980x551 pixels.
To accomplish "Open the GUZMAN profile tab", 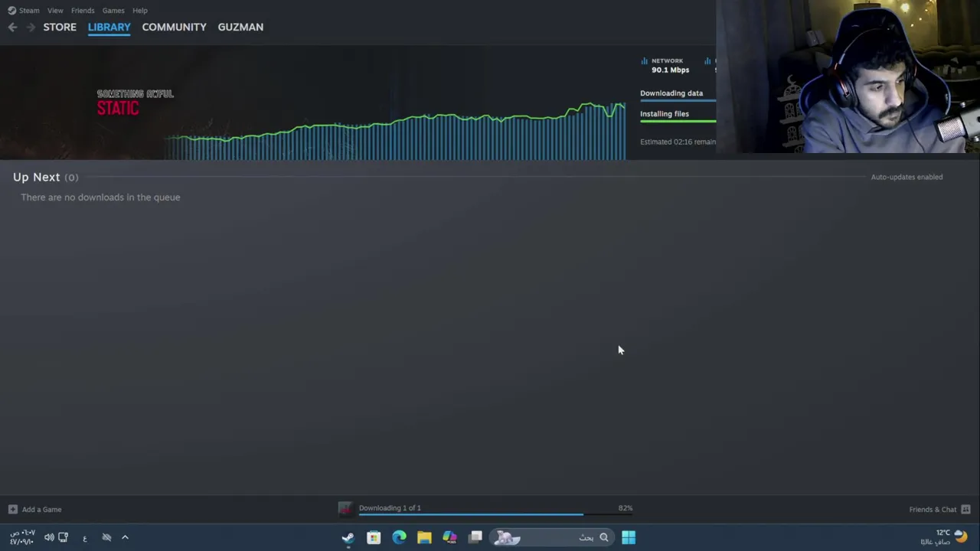I will pyautogui.click(x=240, y=27).
